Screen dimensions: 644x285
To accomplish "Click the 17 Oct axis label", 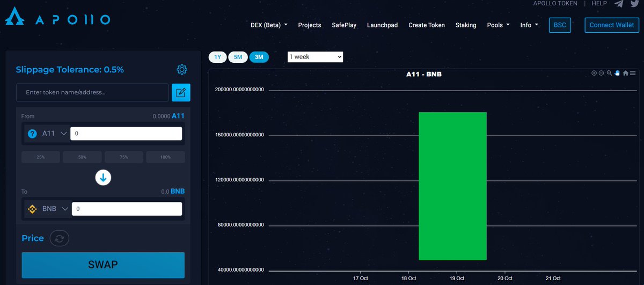I will coord(361,278).
